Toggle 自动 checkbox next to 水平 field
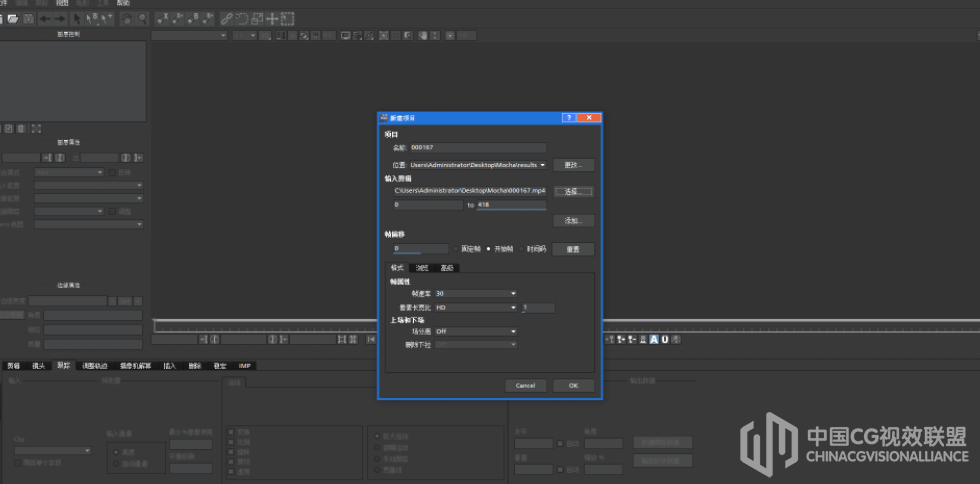The height and width of the screenshot is (484, 980). 560,443
